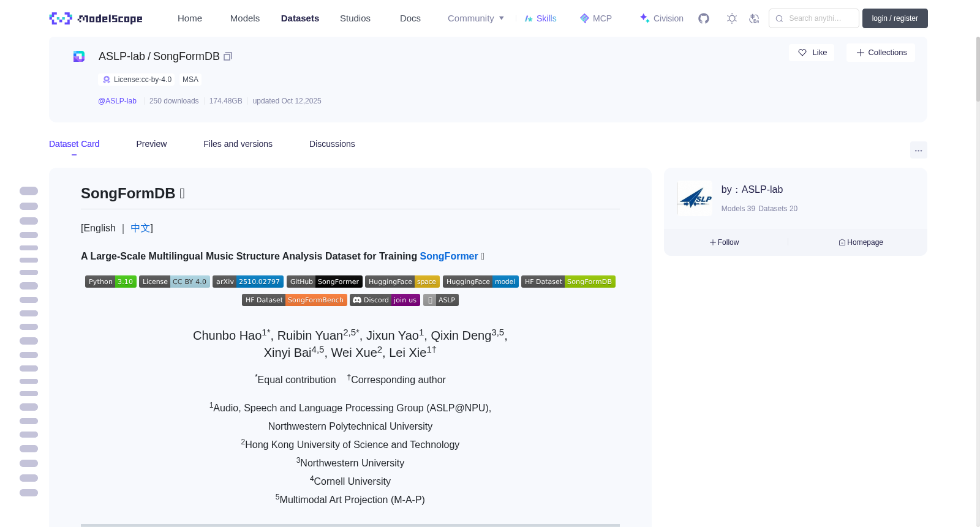This screenshot has width=980, height=527.
Task: Open the SongFormer link in the subtitle
Action: point(449,256)
